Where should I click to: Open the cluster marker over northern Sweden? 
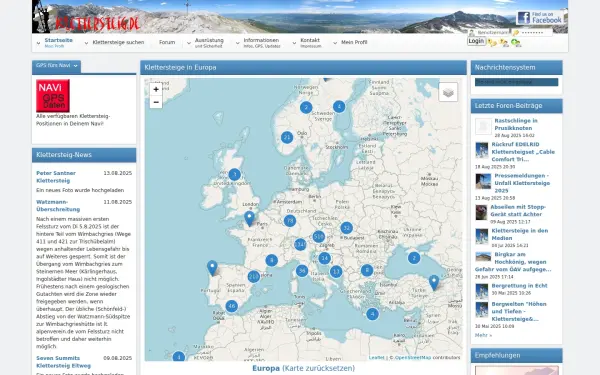[x=339, y=106]
